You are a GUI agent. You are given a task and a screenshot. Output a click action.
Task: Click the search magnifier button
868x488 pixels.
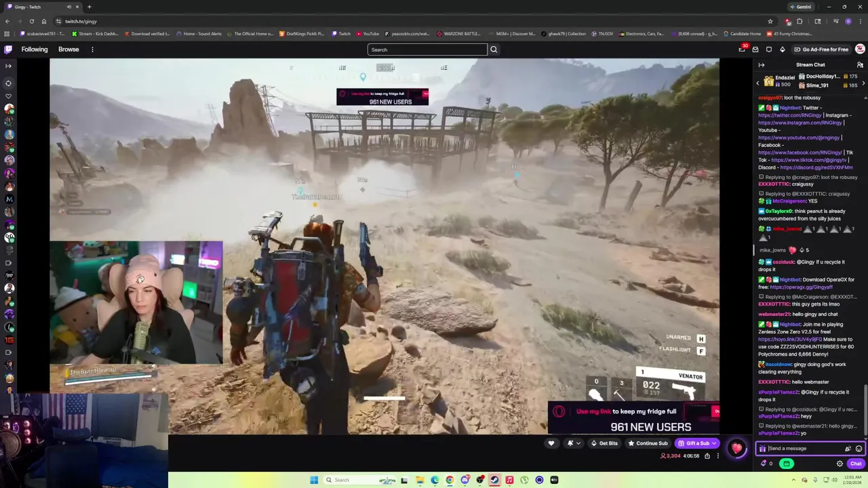pyautogui.click(x=494, y=49)
